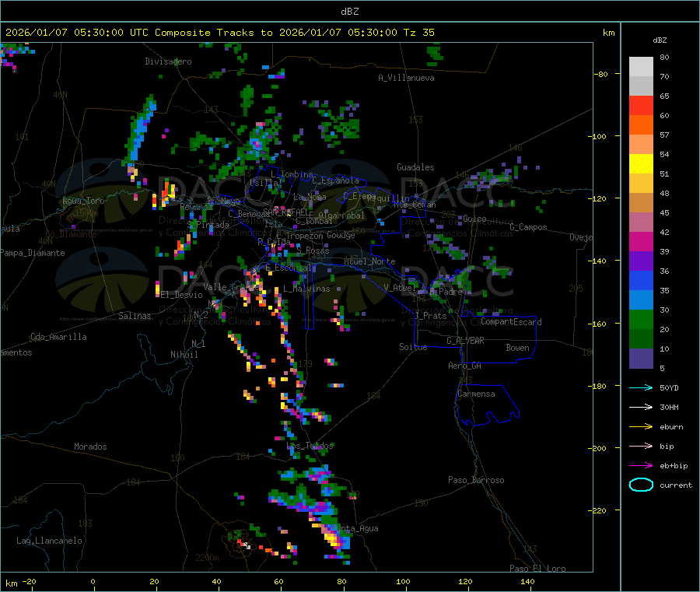Select the bright green 20-30 dBZ swatch

coord(641,319)
